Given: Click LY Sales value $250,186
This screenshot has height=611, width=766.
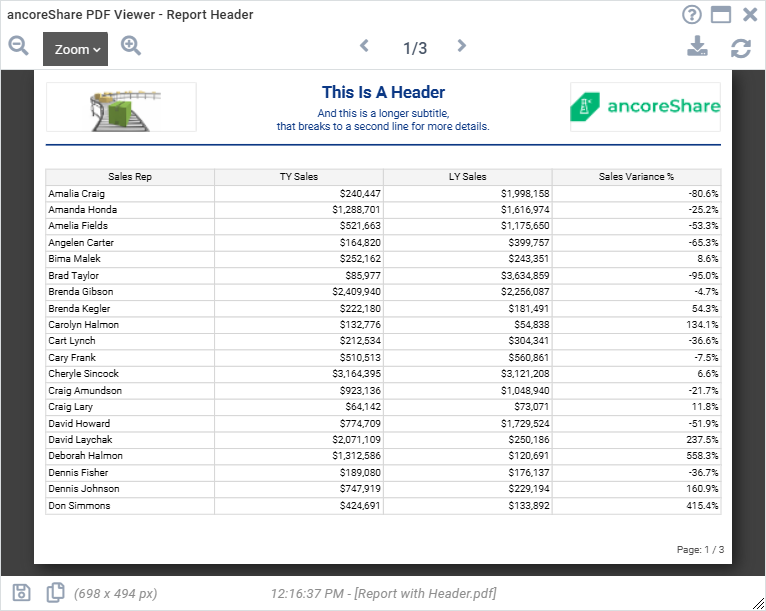Looking at the screenshot, I should click(x=529, y=440).
